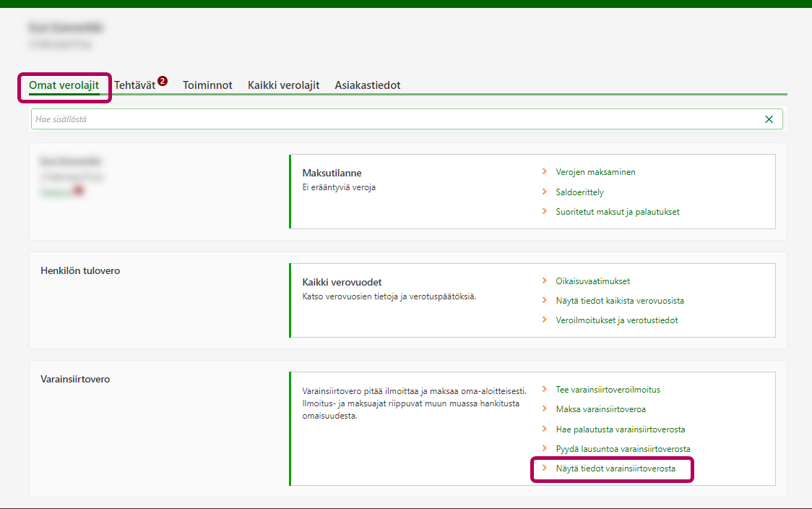
Task: Open Veroilmoitukset ja verotustiedot link
Action: point(616,320)
